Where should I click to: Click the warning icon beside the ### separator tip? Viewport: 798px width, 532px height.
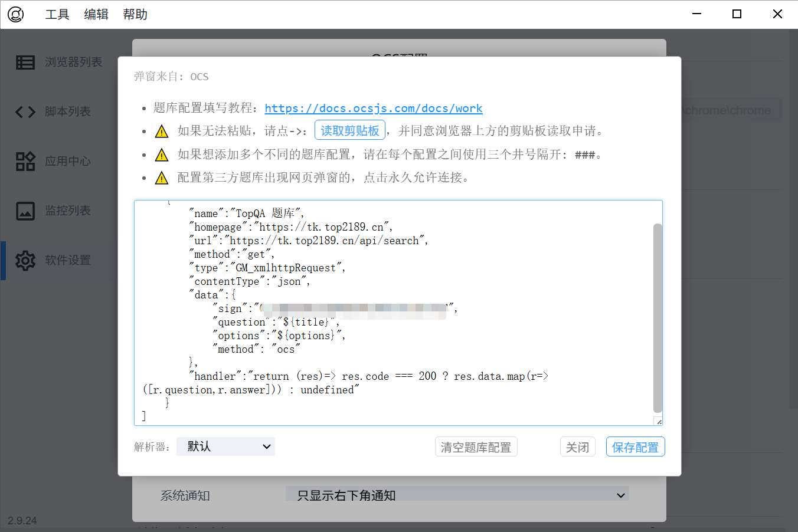pos(162,155)
